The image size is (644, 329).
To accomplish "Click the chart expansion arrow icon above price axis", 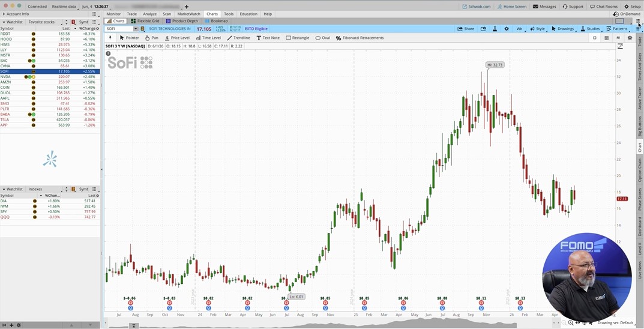I will [x=620, y=46].
